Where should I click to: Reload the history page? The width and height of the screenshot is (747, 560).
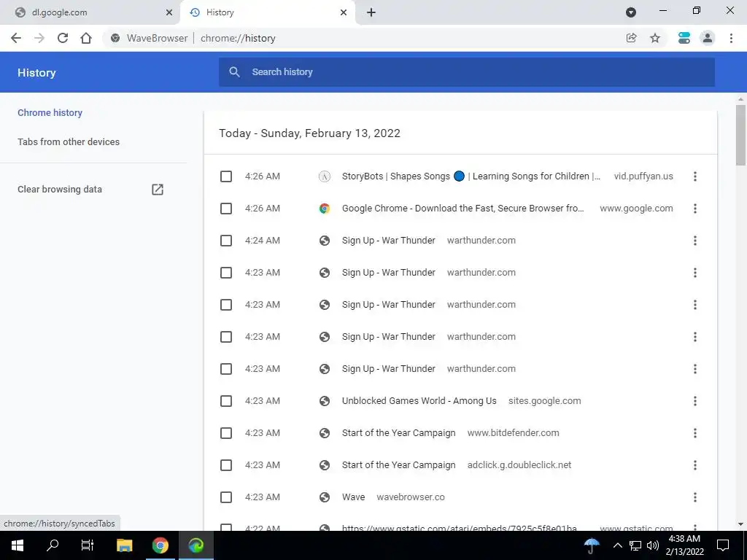63,38
